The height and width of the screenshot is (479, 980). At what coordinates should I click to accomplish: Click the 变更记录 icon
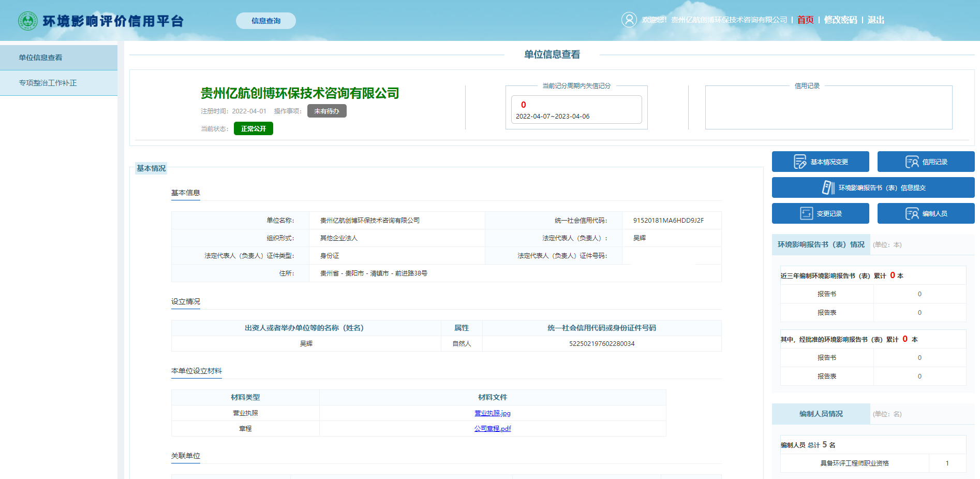tap(806, 213)
